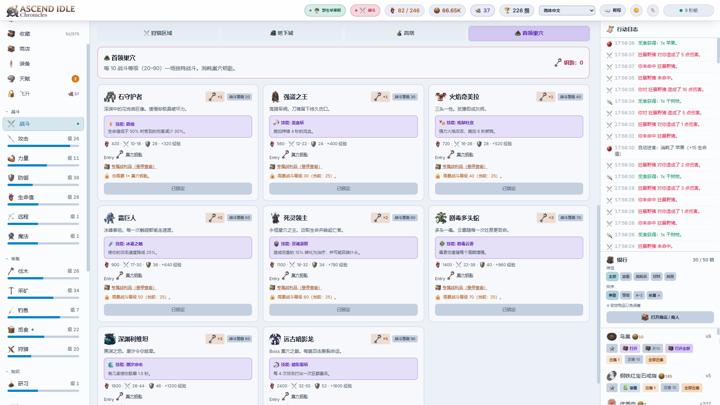Click the 66.65K gold coin indicator
The width and height of the screenshot is (720, 405).
447,10
